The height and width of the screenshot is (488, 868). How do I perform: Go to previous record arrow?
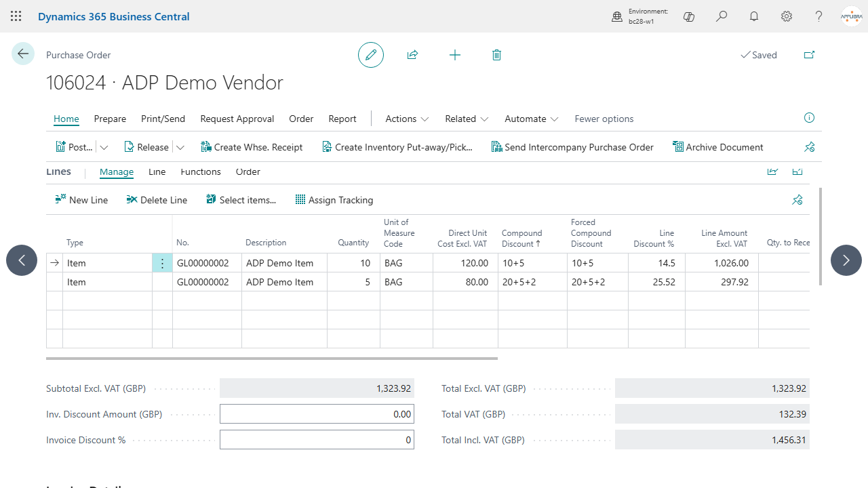pyautogui.click(x=22, y=260)
